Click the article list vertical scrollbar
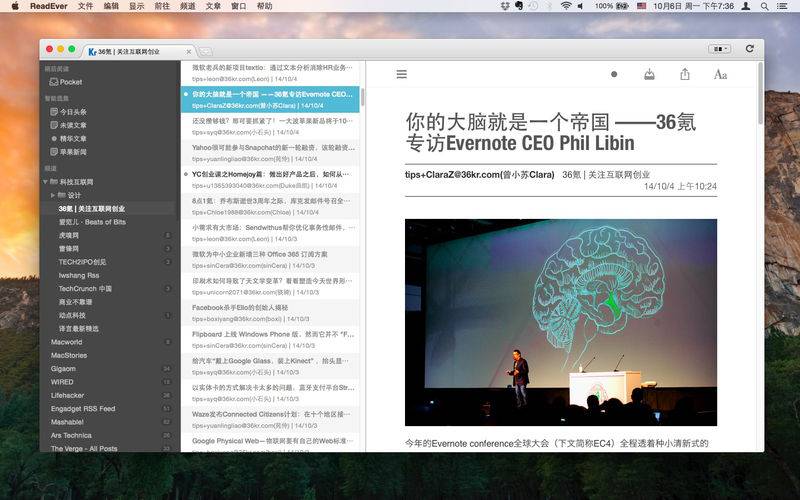The width and height of the screenshot is (800, 500). click(x=363, y=96)
